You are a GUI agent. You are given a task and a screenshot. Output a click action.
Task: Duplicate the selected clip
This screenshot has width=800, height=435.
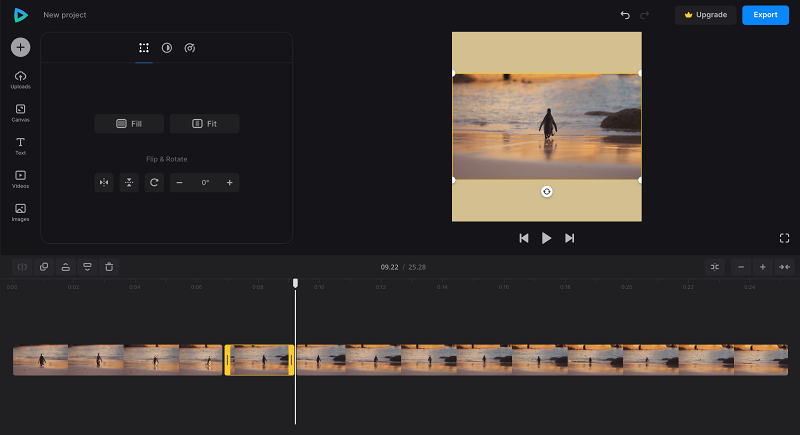(x=44, y=267)
